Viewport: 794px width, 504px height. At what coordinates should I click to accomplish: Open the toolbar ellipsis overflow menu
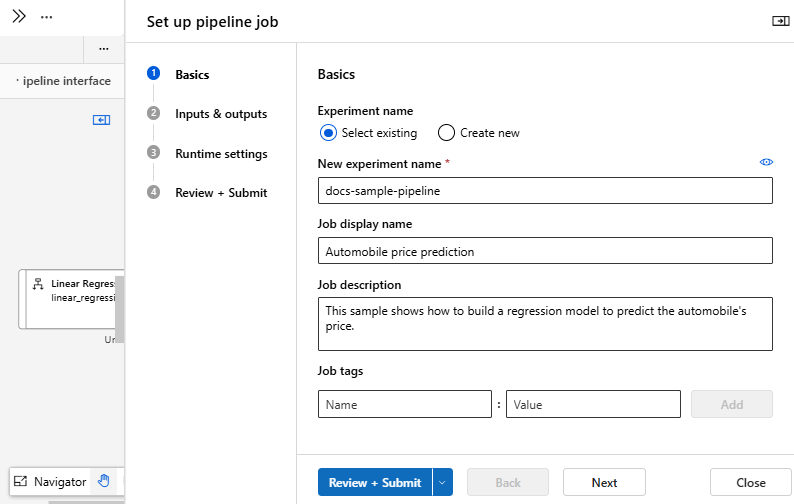tap(104, 49)
